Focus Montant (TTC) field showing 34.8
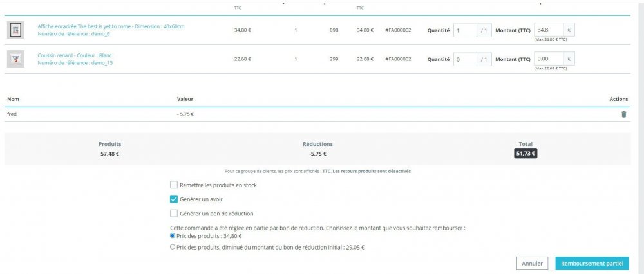 549,30
